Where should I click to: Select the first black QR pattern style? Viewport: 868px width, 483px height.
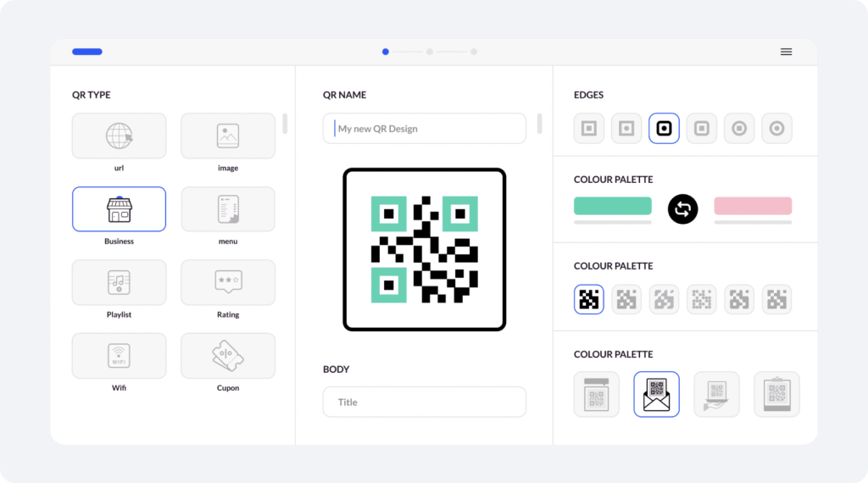pos(589,299)
